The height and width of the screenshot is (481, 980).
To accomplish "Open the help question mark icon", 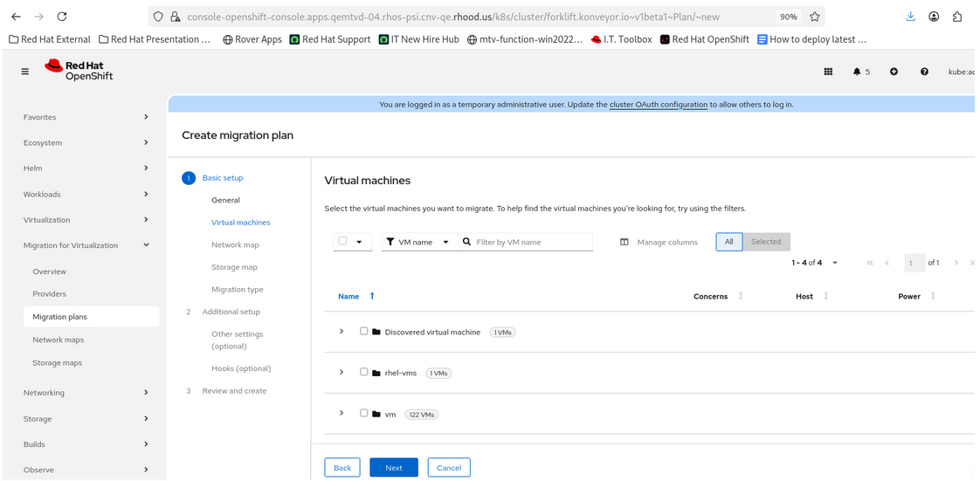I will point(924,72).
